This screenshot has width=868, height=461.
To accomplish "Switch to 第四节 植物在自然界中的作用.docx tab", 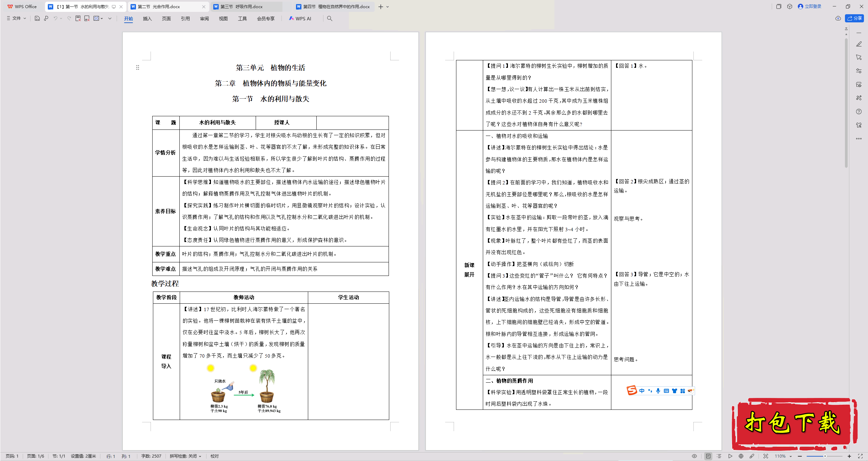I will point(334,7).
